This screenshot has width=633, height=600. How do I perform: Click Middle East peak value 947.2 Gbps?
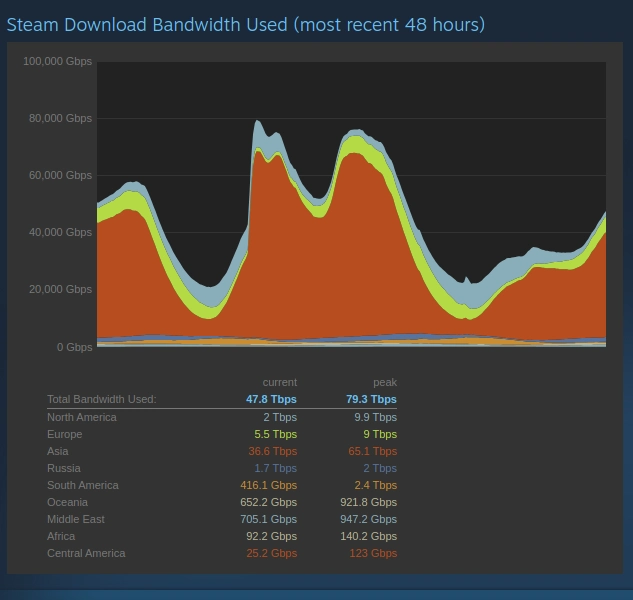click(369, 519)
